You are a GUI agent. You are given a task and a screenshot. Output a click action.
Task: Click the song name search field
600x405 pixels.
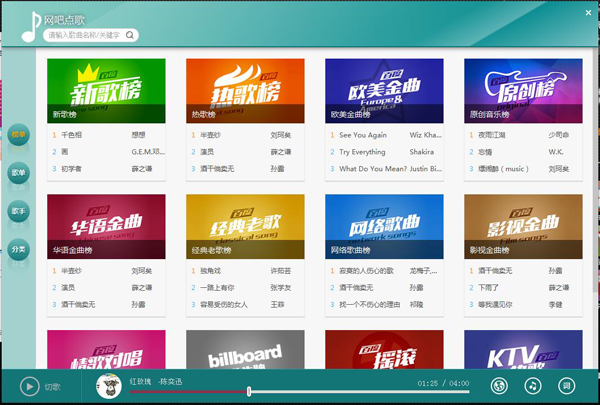[x=91, y=35]
